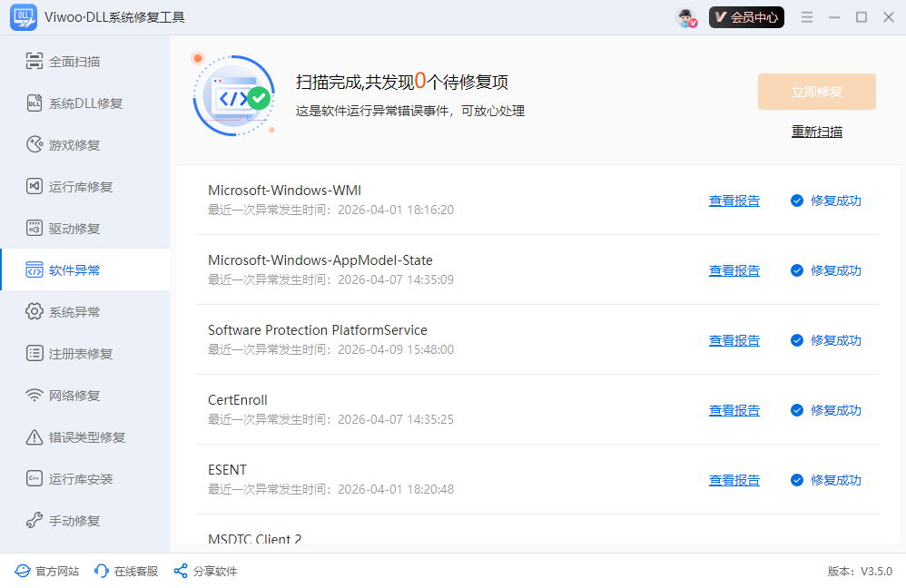Open 查看报告 for the CertEnroll item
The width and height of the screenshot is (906, 588).
(734, 409)
